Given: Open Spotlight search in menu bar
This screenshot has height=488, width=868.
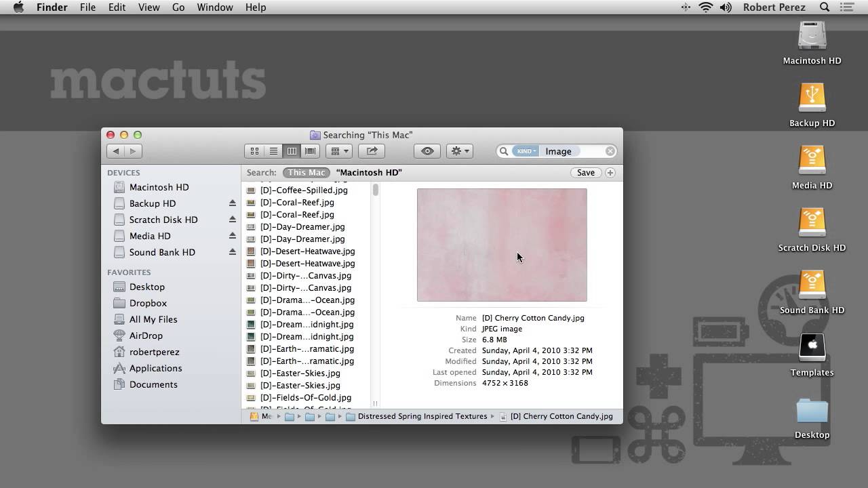Looking at the screenshot, I should click(825, 7).
